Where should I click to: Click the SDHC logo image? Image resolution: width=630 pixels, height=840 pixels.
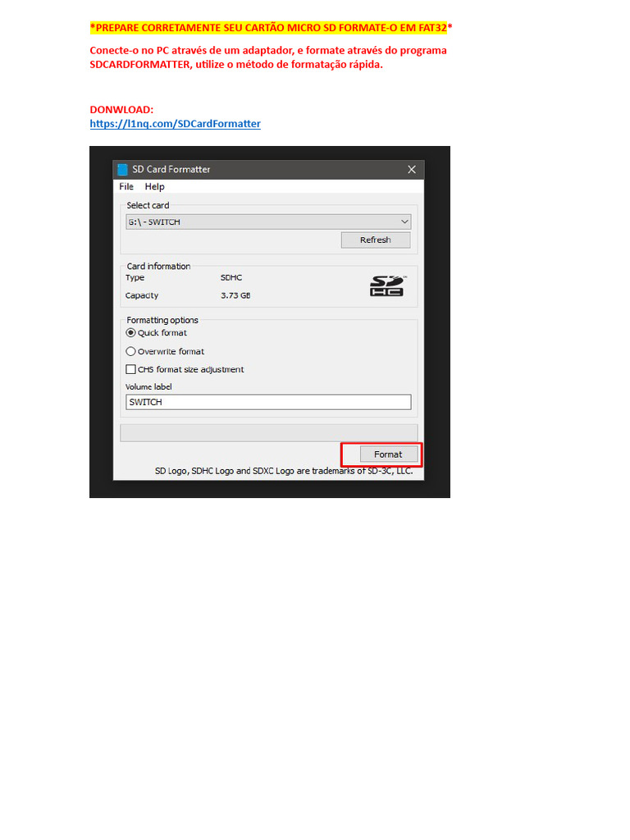pos(387,285)
